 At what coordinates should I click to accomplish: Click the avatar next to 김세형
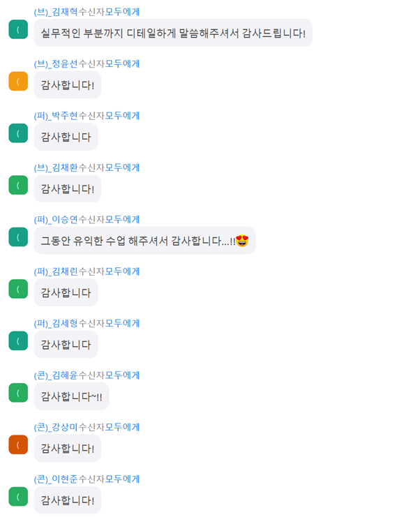pos(18,340)
